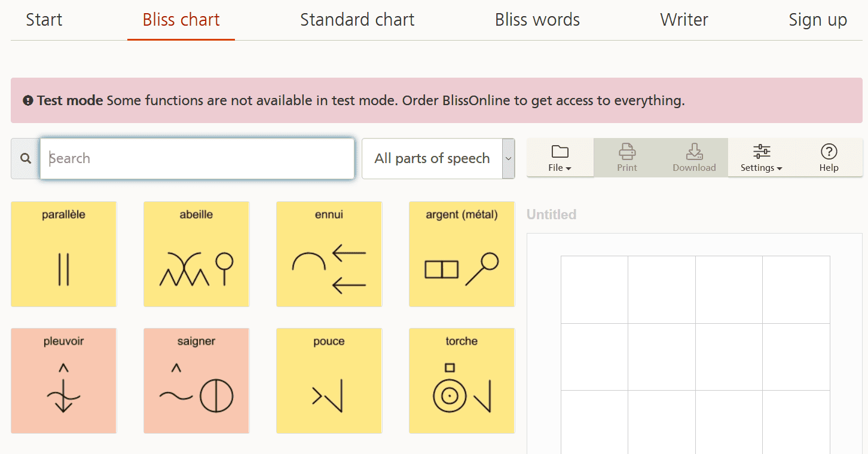This screenshot has width=868, height=454.
Task: Select the pouce symbol card
Action: click(x=329, y=381)
